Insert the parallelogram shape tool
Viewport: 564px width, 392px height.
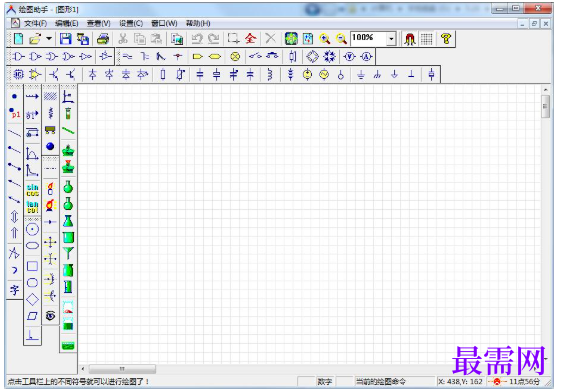pyautogui.click(x=32, y=316)
